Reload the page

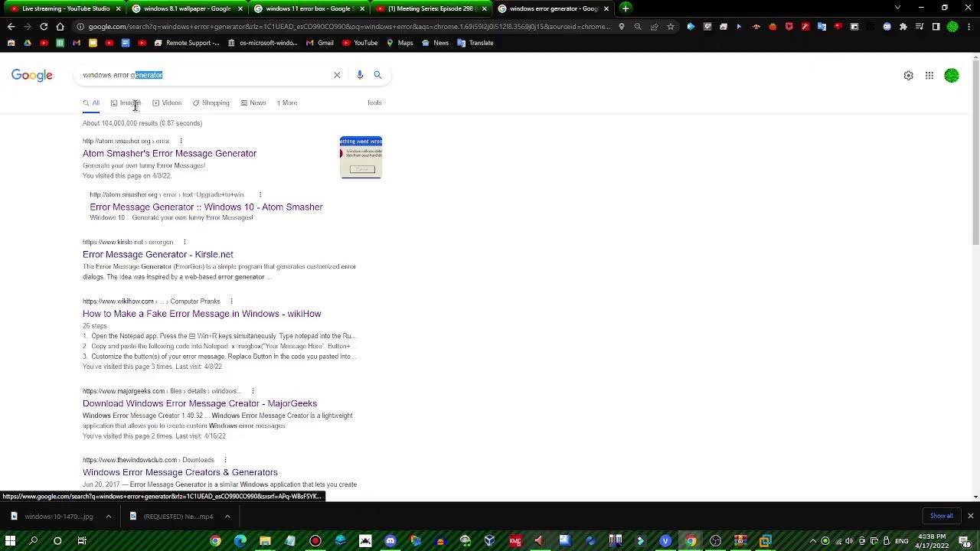(44, 27)
